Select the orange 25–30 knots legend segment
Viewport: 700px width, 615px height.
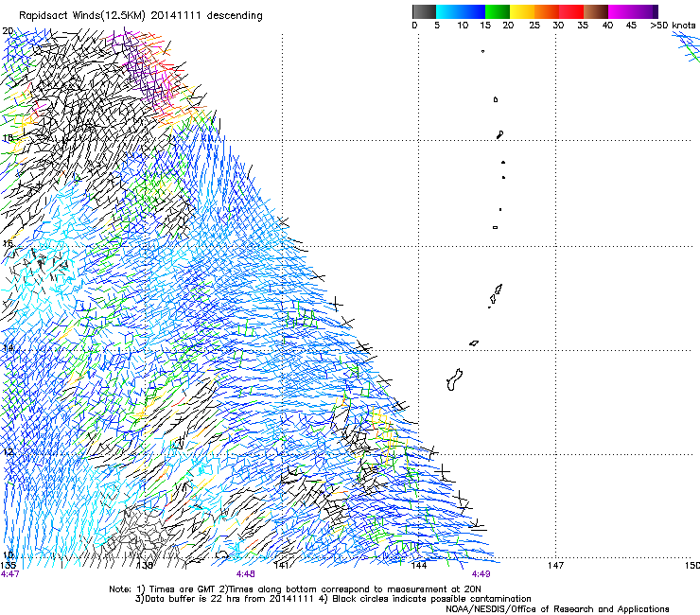point(547,11)
